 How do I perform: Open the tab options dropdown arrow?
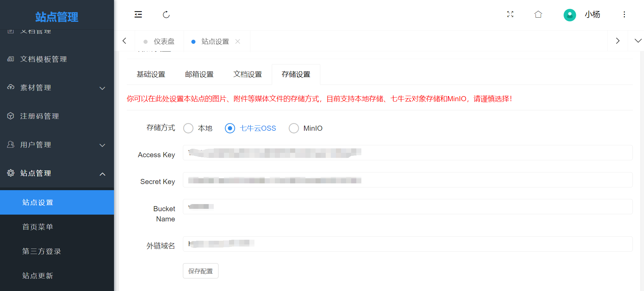pos(638,41)
